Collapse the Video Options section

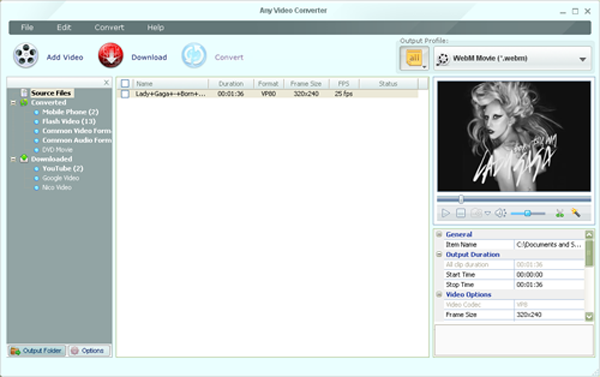(x=439, y=294)
